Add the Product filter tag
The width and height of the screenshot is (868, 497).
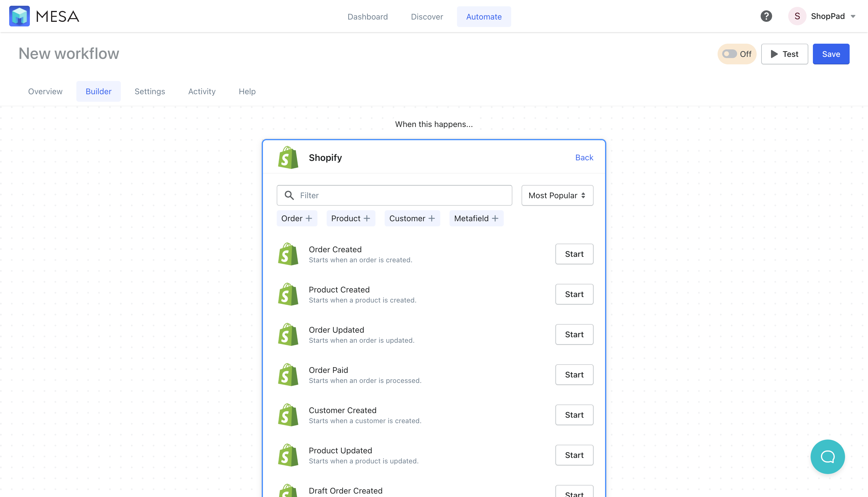[x=350, y=218]
